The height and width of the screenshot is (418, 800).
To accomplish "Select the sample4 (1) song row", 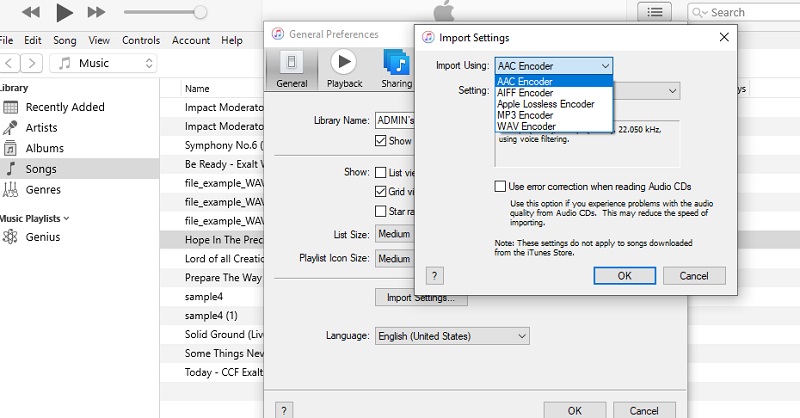I will (x=212, y=315).
